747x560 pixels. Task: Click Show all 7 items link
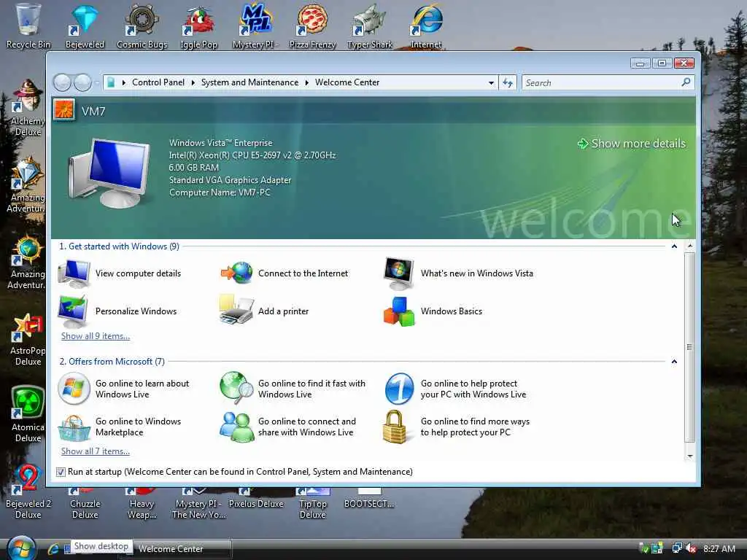[x=96, y=451]
